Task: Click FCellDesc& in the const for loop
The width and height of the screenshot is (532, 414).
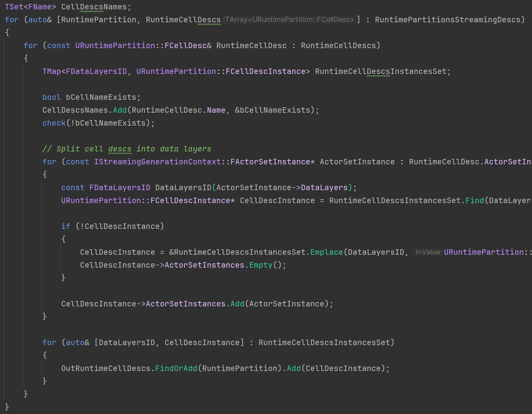Action: click(x=188, y=45)
